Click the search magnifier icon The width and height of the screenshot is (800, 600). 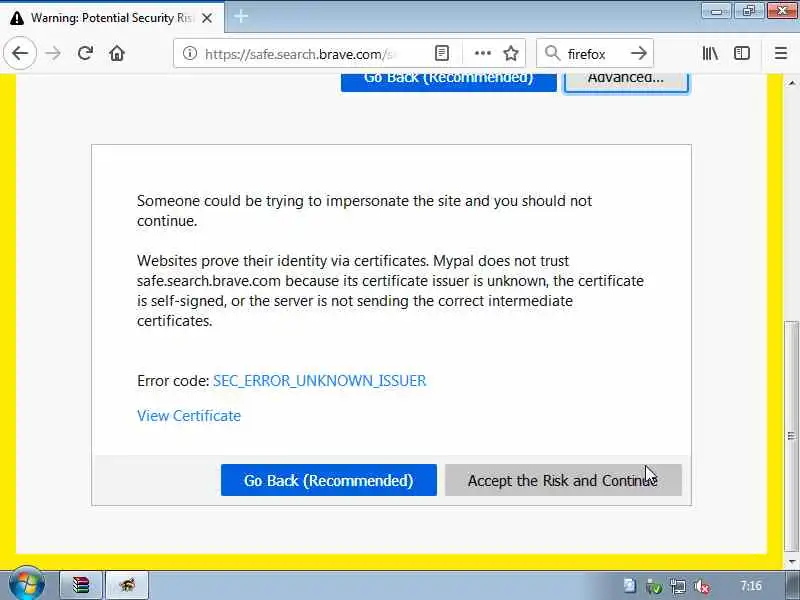click(x=552, y=53)
